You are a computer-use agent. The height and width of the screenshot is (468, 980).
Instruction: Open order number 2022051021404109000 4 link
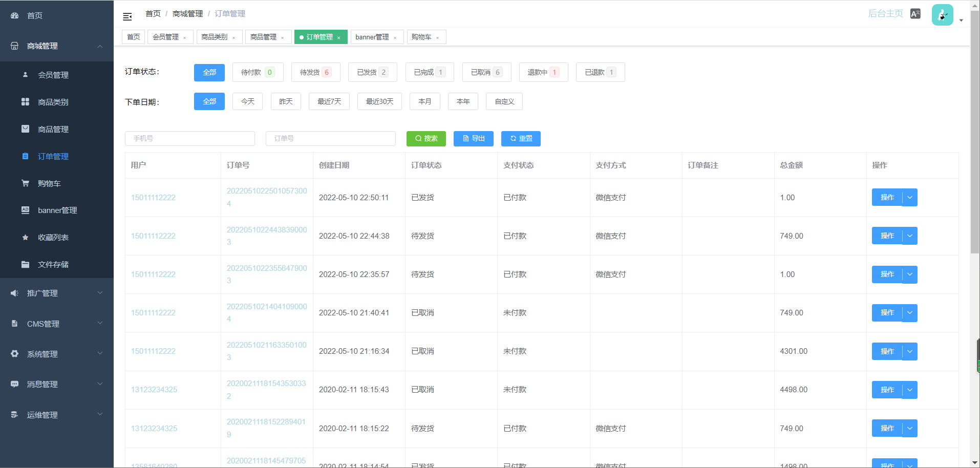click(x=267, y=312)
